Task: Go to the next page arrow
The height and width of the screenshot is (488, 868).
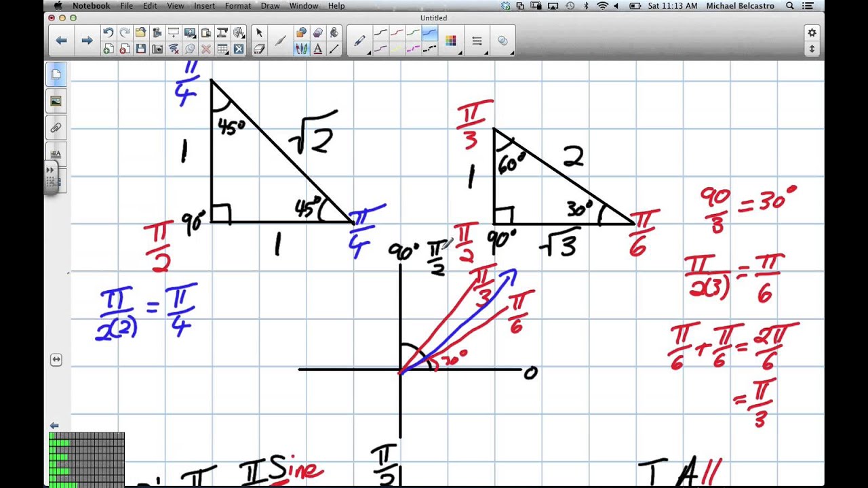Action: [x=87, y=41]
